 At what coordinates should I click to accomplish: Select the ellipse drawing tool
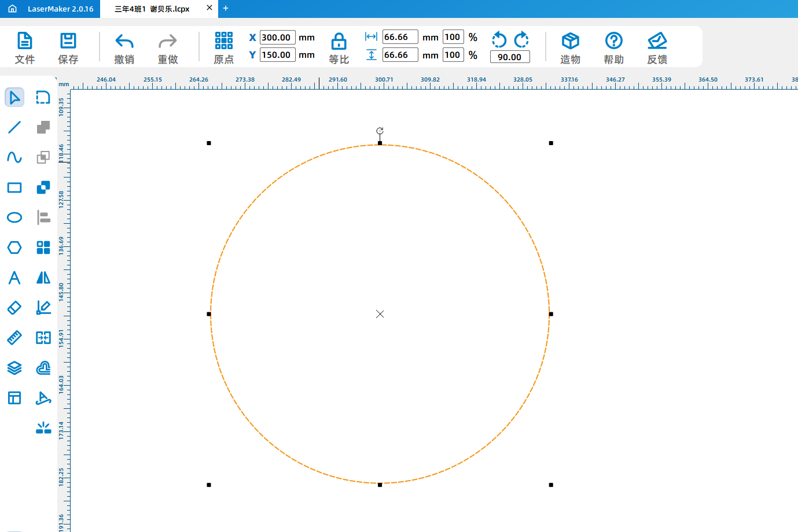pos(14,217)
